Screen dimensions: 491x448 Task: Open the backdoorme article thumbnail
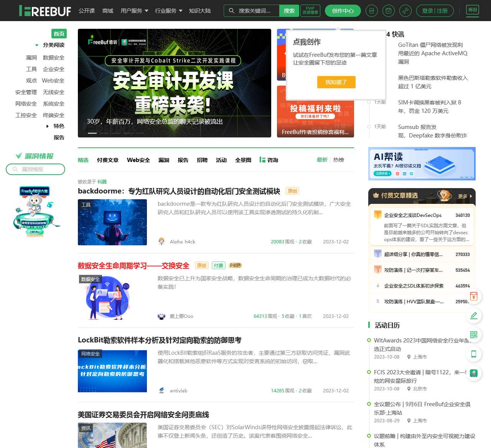pyautogui.click(x=112, y=222)
